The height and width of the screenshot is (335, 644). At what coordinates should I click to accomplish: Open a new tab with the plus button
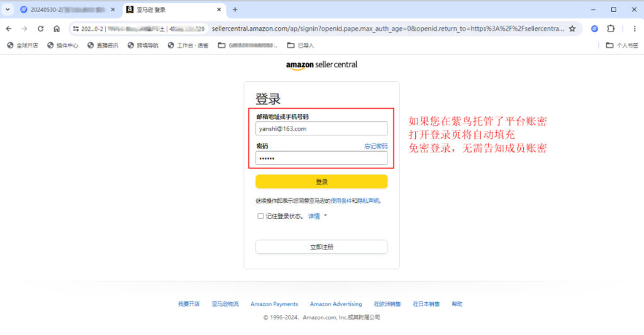coord(235,9)
